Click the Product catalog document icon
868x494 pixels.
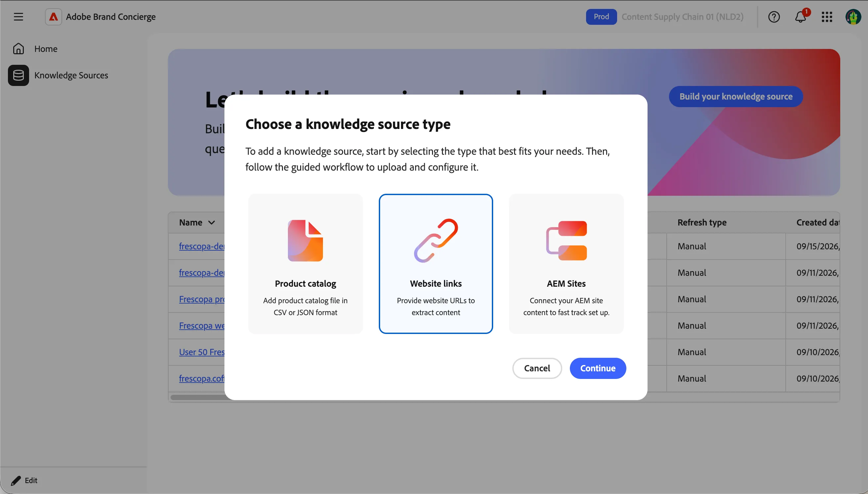pyautogui.click(x=305, y=241)
